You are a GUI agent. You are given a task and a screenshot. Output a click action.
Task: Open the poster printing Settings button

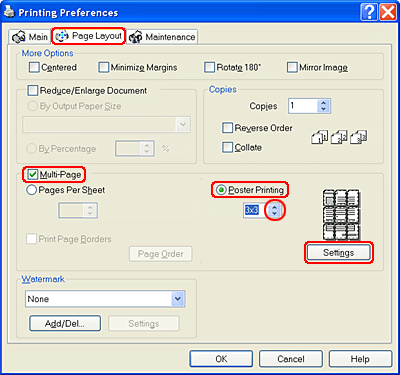(x=338, y=253)
